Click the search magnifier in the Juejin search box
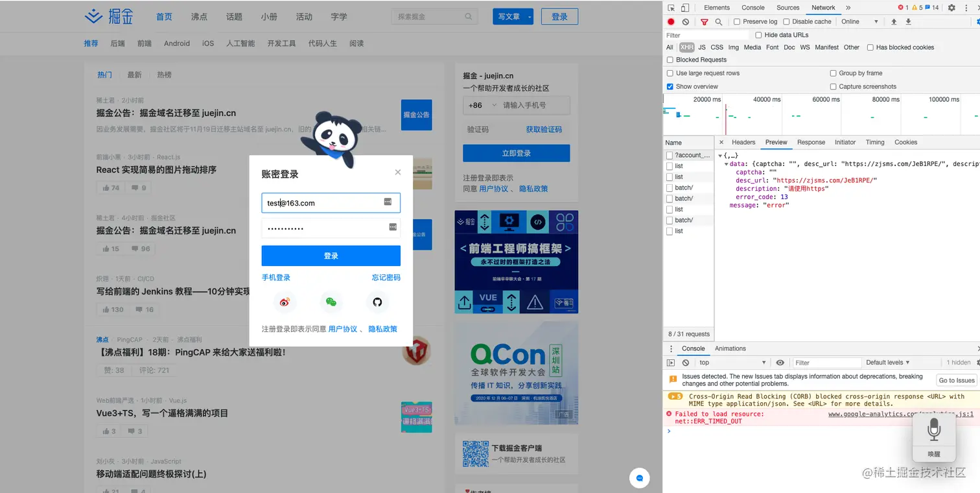Screen dimensions: 980x493 469,16
